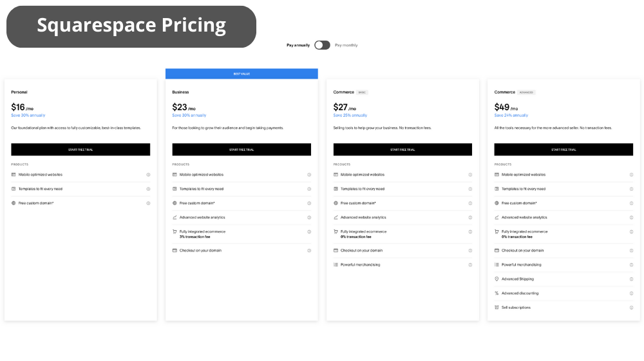Click info icon for Personal Mobile optimized websites
This screenshot has width=644, height=361.
point(148,175)
